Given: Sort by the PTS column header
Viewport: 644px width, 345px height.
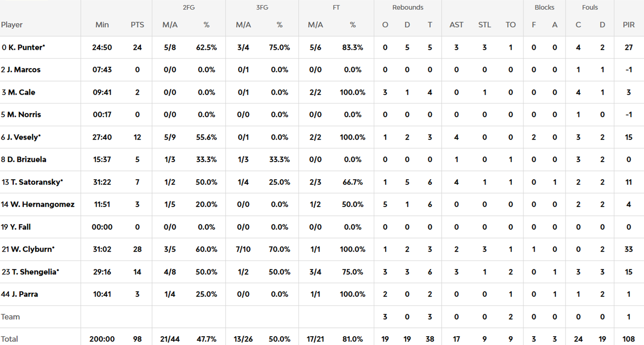Looking at the screenshot, I should [x=137, y=25].
